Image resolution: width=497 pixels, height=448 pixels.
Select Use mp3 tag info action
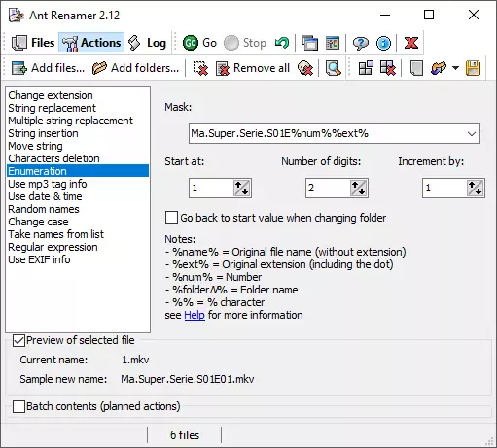[x=78, y=184]
